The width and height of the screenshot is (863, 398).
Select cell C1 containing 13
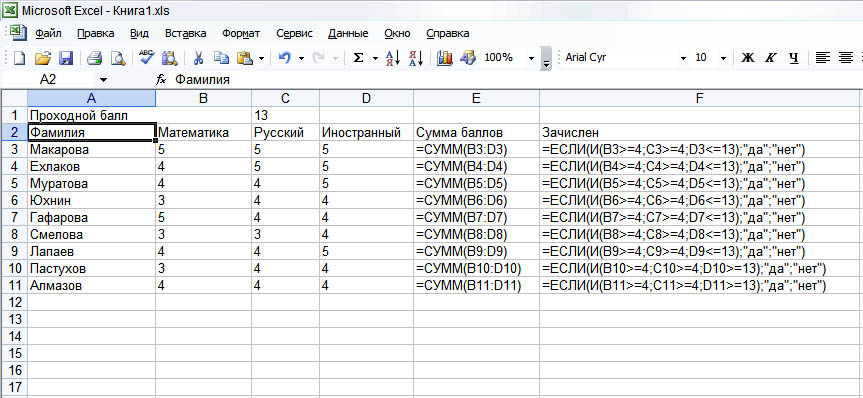(x=286, y=116)
